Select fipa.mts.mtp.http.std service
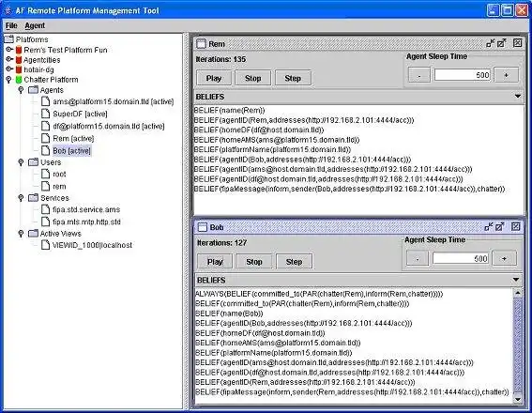Viewport: 532px width, 413px height. (86, 222)
